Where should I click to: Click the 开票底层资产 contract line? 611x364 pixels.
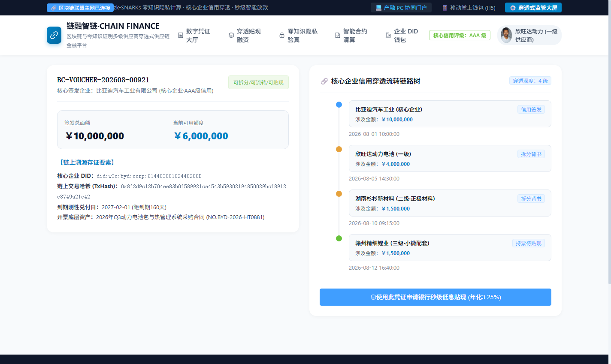coord(161,217)
